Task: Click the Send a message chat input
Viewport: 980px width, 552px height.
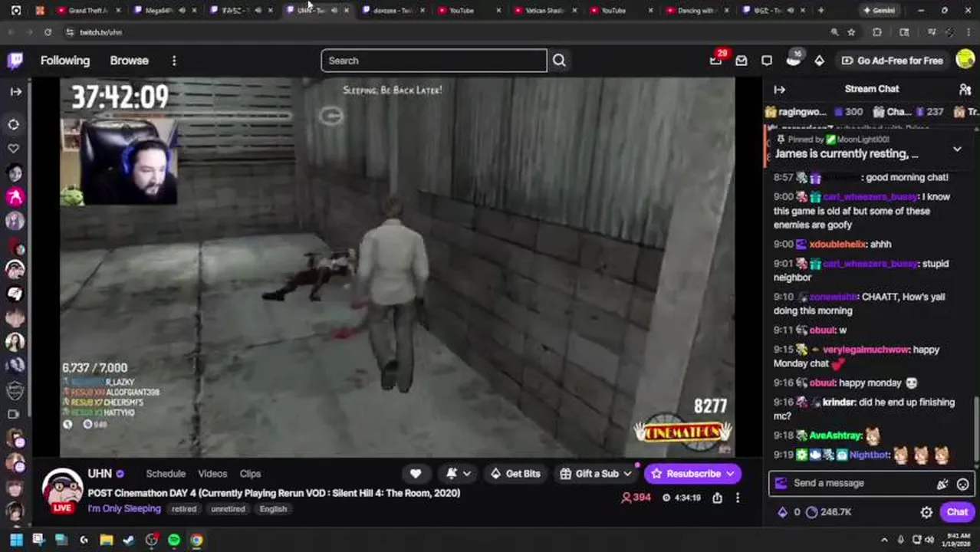Action: 859,483
